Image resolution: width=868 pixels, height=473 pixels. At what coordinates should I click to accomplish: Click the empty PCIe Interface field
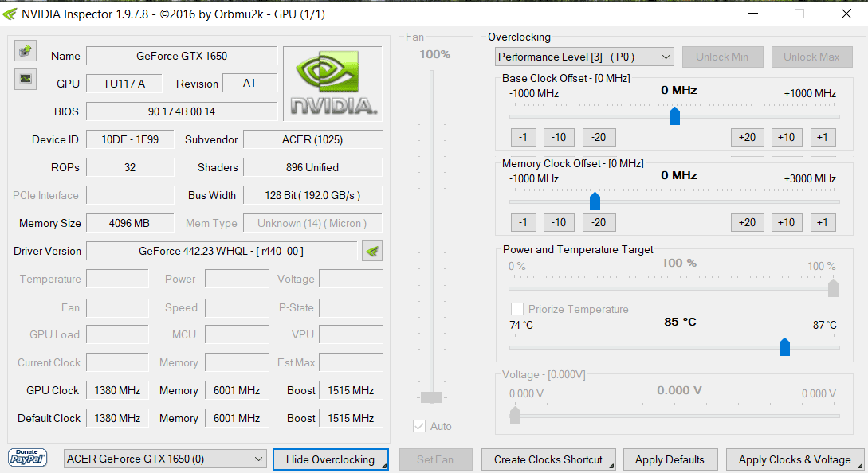coord(130,195)
